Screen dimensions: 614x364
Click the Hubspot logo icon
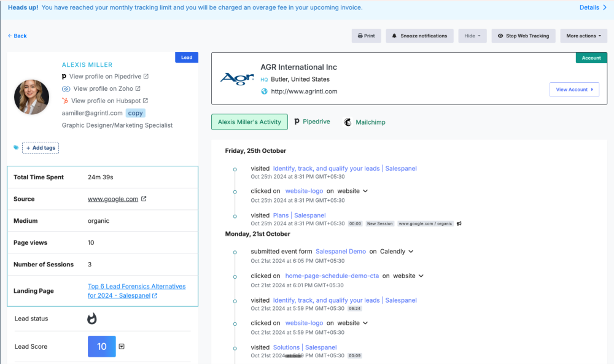pos(65,101)
